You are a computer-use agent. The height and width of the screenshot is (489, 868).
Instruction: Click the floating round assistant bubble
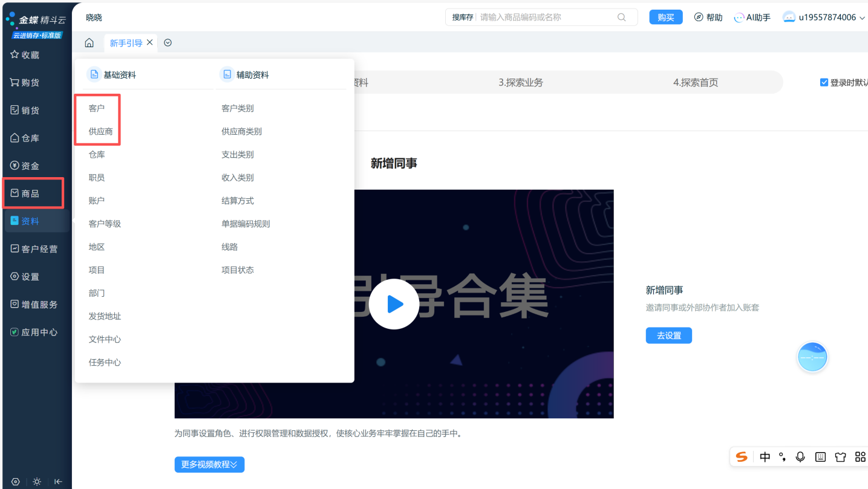pyautogui.click(x=812, y=357)
